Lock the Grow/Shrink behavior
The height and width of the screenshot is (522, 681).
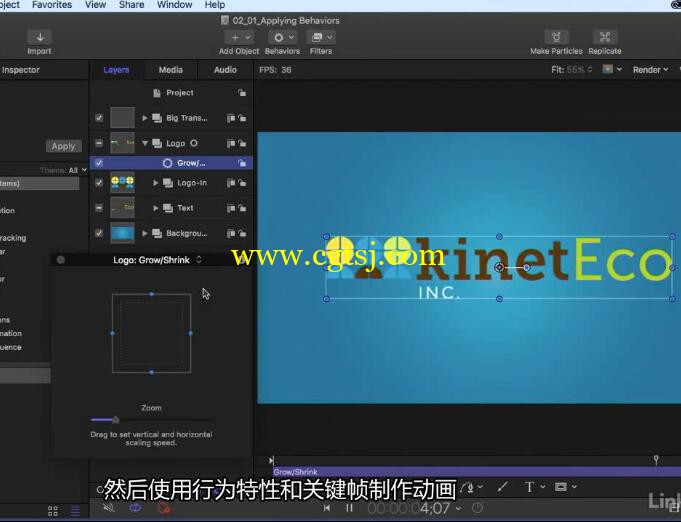242,163
